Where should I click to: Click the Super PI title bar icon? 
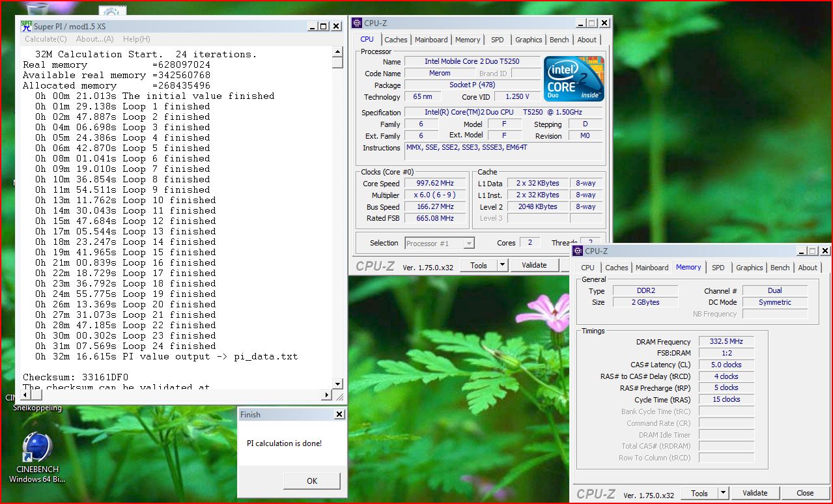tap(26, 26)
